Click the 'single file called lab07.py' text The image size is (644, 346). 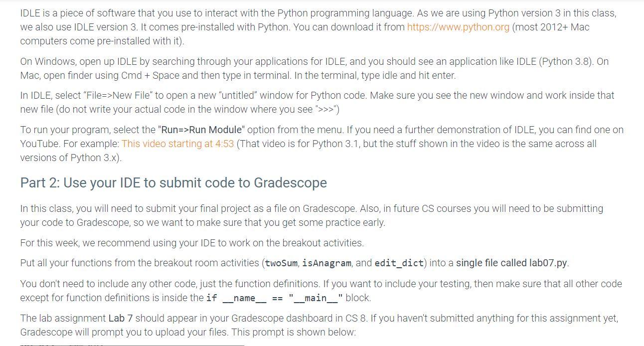click(x=511, y=263)
